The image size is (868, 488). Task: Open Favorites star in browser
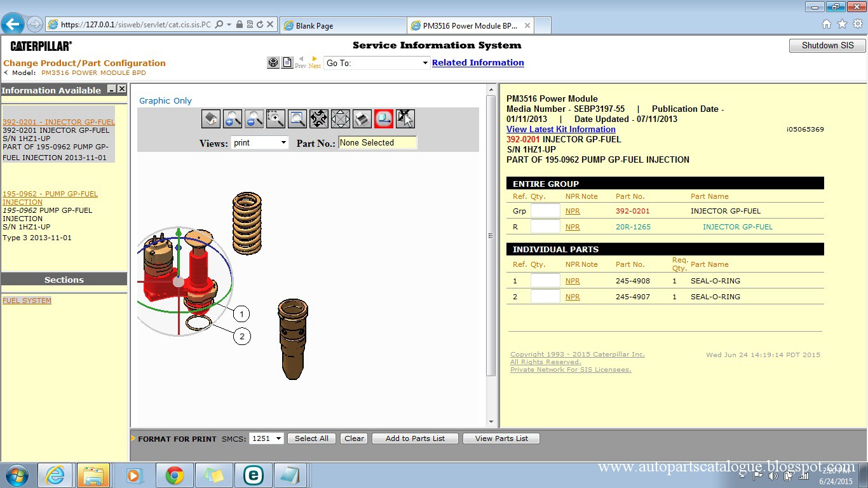(x=842, y=24)
